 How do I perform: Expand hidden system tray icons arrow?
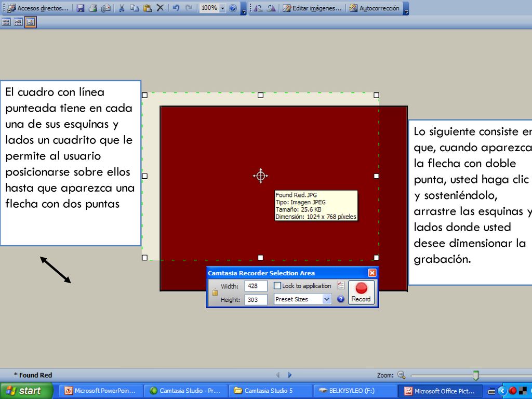pos(502,391)
